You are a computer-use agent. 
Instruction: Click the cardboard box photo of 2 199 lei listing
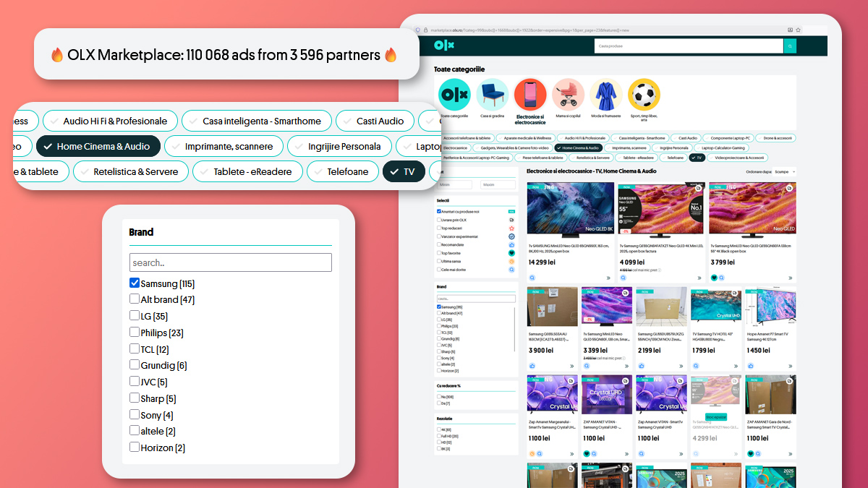[x=661, y=307]
